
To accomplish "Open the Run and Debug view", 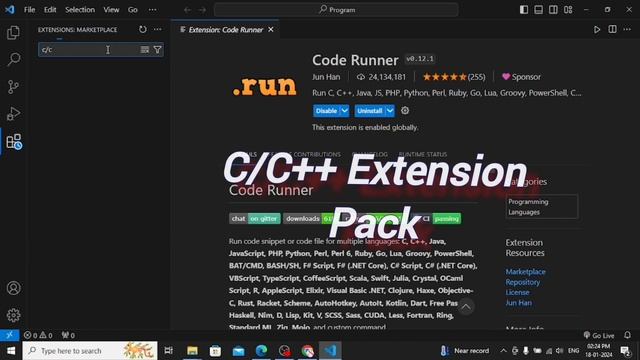I will click(13, 114).
